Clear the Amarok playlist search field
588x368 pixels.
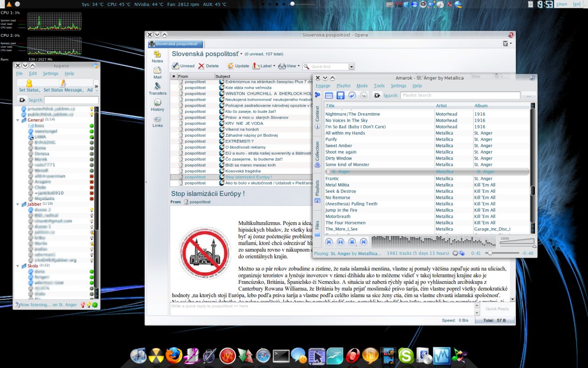pyautogui.click(x=378, y=95)
